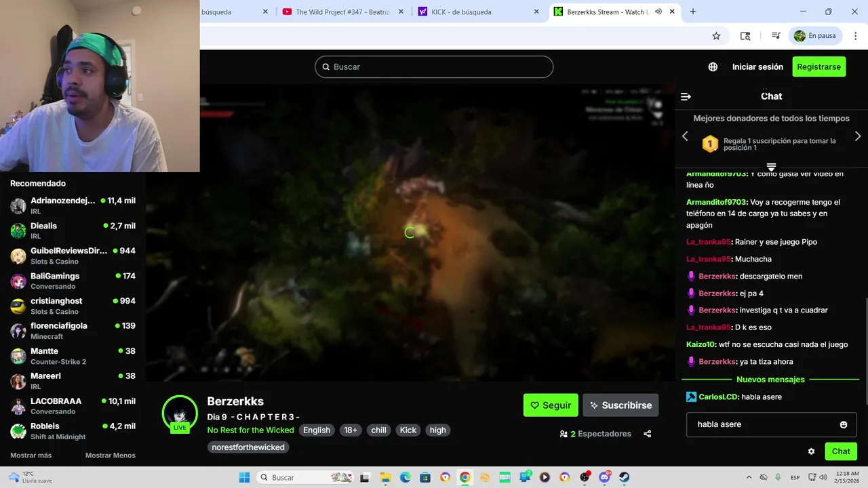Open recommended channel Mantte
The image size is (868, 488).
73,356
